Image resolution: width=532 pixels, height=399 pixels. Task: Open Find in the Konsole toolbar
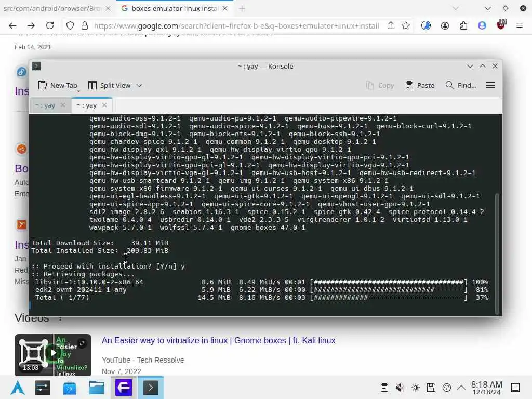click(461, 86)
